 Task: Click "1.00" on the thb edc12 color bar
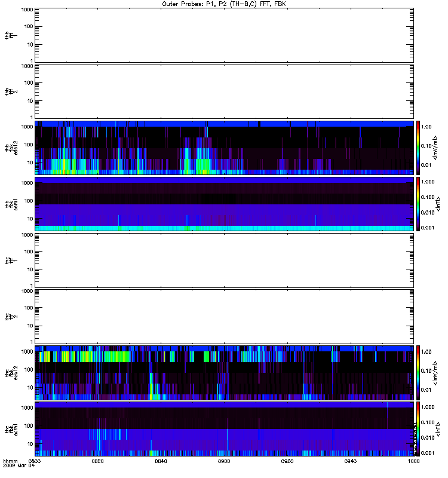point(426,127)
